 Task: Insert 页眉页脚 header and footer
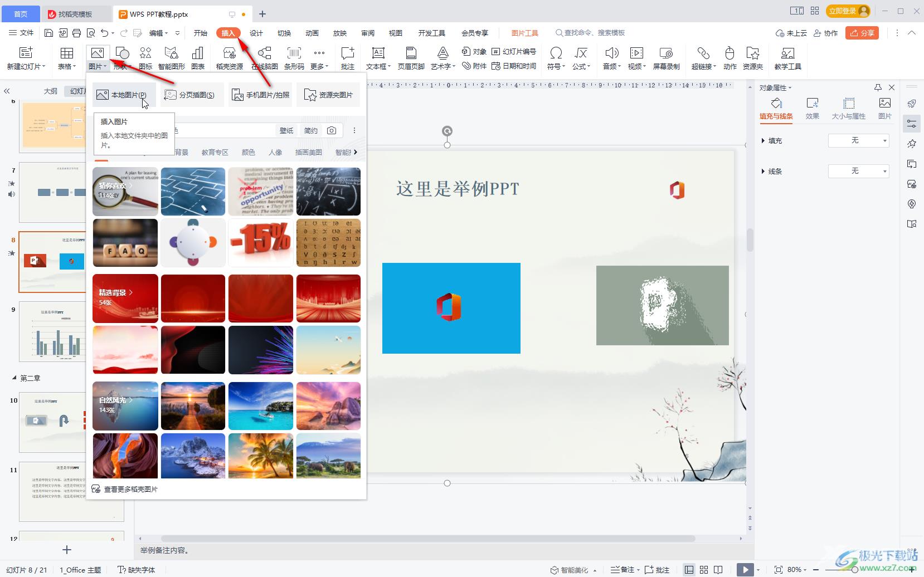pyautogui.click(x=411, y=58)
